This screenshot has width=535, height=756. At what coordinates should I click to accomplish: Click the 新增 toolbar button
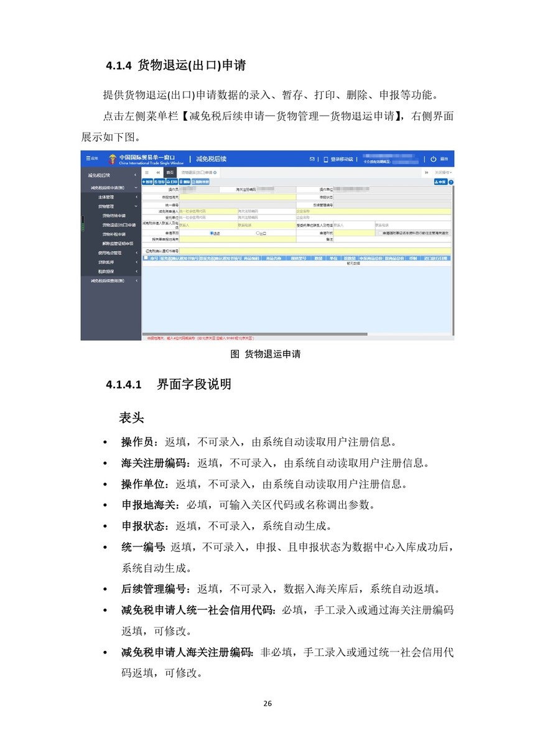(x=147, y=182)
